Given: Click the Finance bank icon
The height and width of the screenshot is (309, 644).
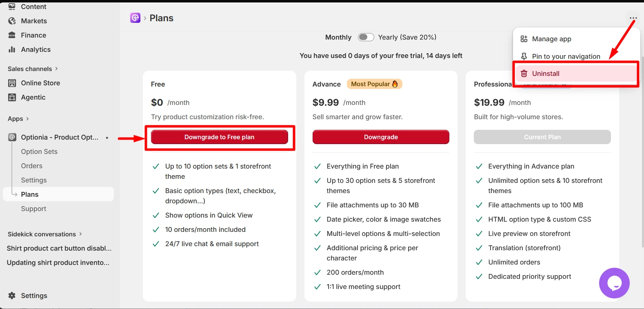Looking at the screenshot, I should coord(12,35).
